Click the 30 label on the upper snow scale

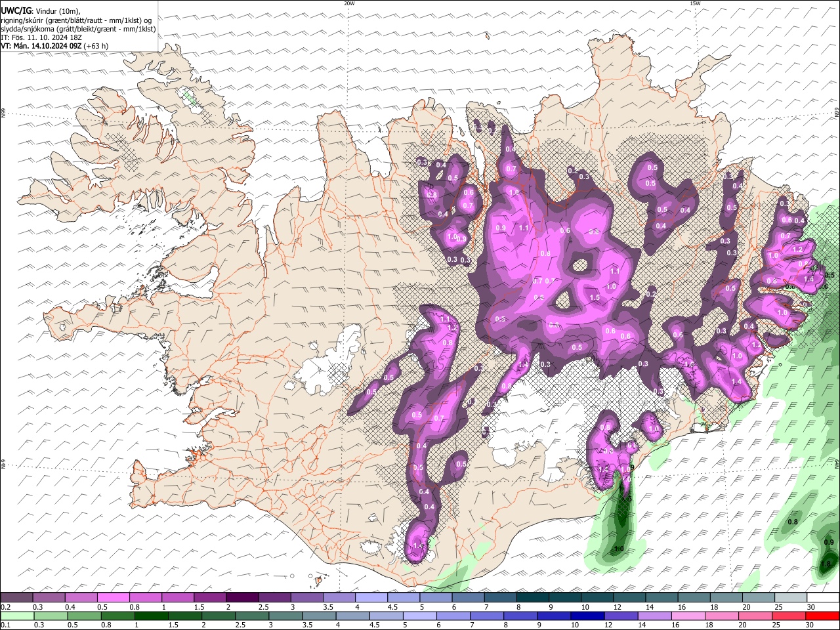tap(810, 607)
